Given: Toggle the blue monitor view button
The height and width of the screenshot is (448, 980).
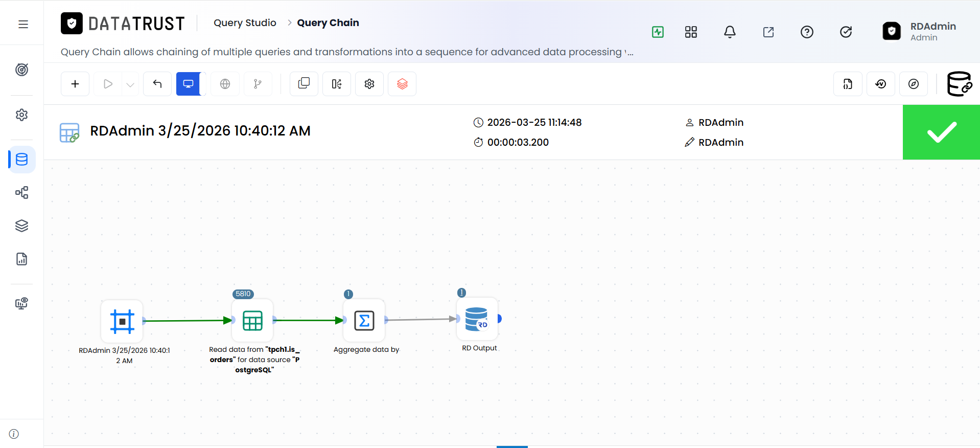Looking at the screenshot, I should (x=189, y=84).
